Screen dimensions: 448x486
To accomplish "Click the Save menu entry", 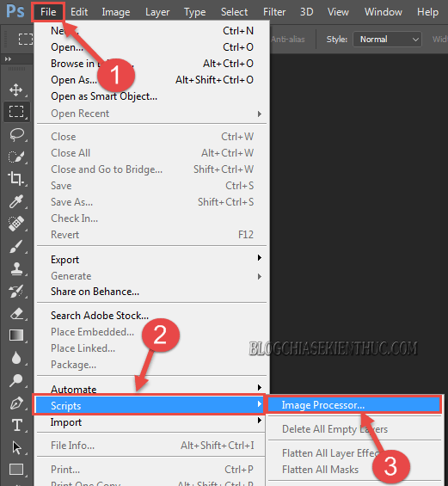I will (x=152, y=186).
